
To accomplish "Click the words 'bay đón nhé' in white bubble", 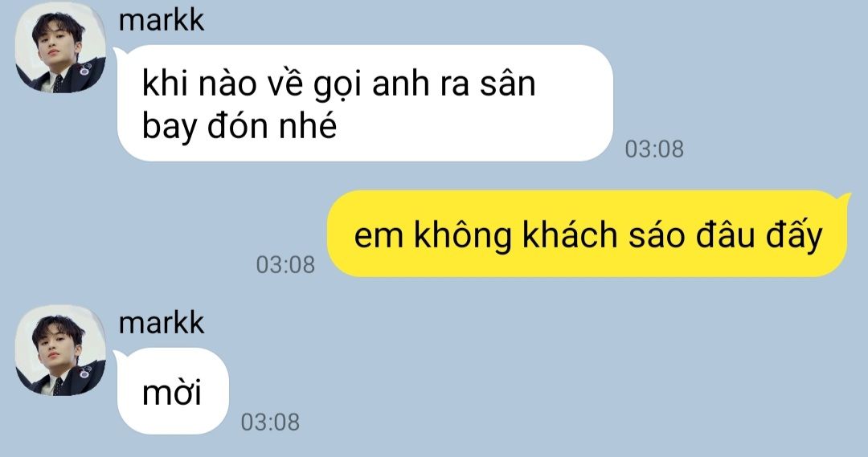I will click(x=240, y=127).
